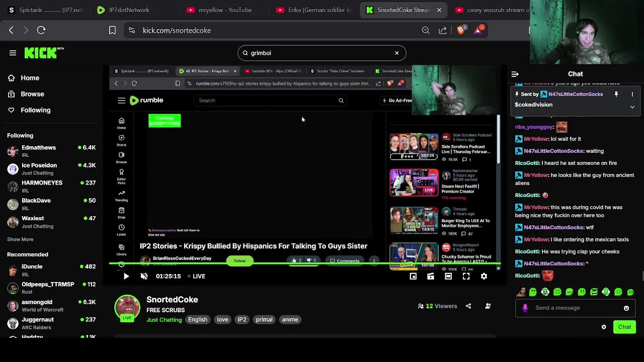Unpin the pinned chat message

(616, 94)
